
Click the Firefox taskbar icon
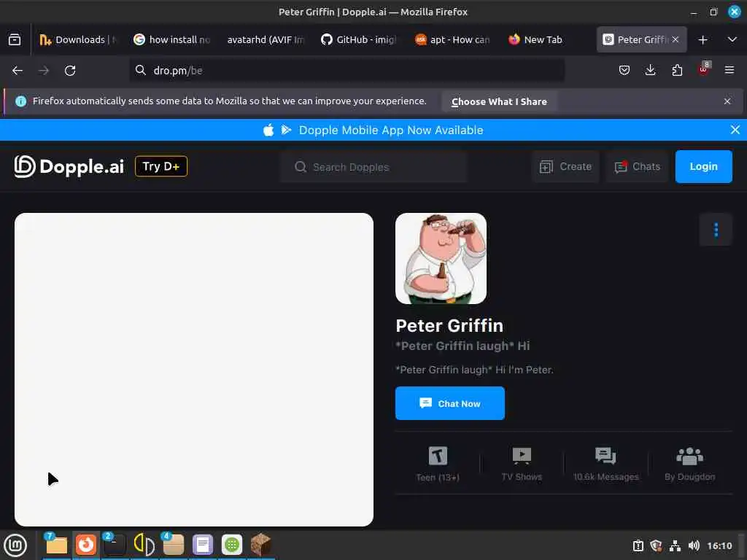[86, 545]
